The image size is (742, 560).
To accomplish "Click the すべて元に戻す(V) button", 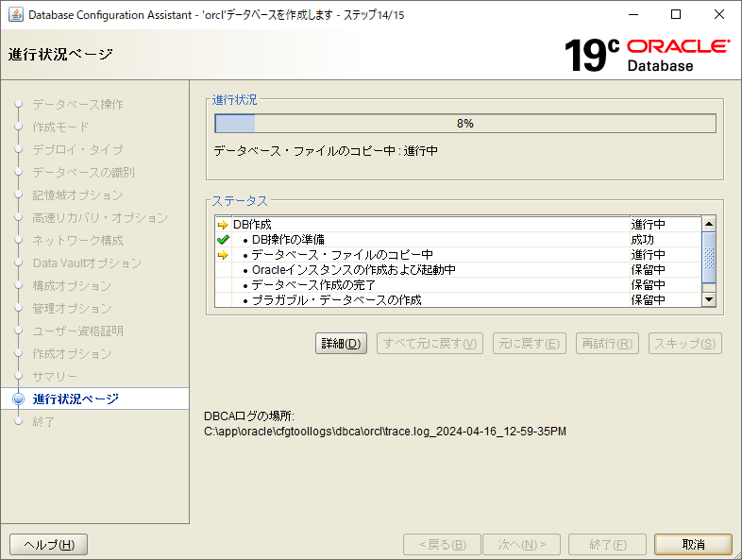I will (x=430, y=343).
